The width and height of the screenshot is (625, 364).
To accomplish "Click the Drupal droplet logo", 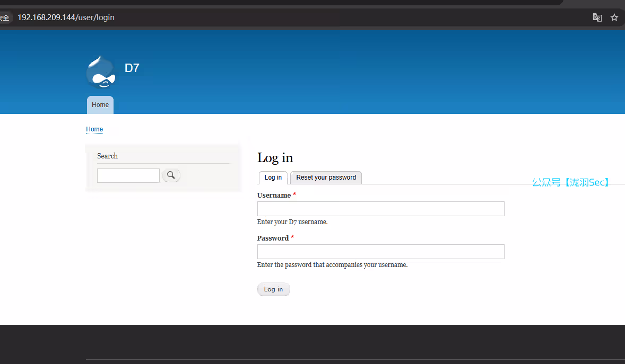I will [101, 72].
